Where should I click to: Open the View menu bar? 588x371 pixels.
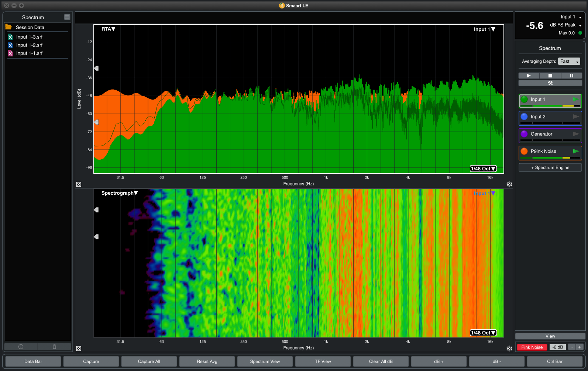(x=550, y=336)
